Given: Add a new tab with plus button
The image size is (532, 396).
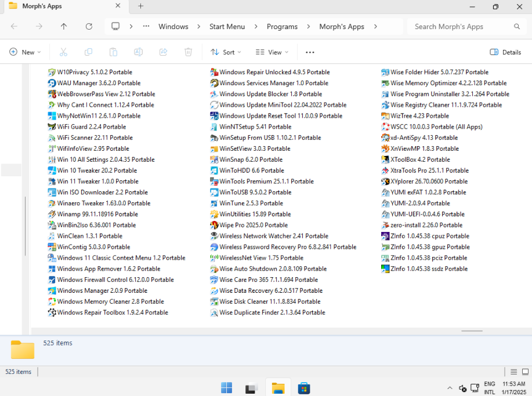Looking at the screenshot, I should pos(140,6).
